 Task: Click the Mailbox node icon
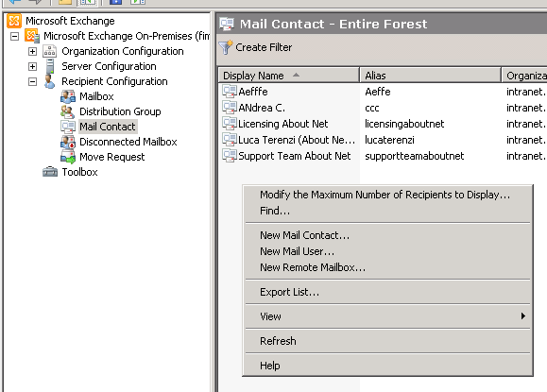pos(68,96)
